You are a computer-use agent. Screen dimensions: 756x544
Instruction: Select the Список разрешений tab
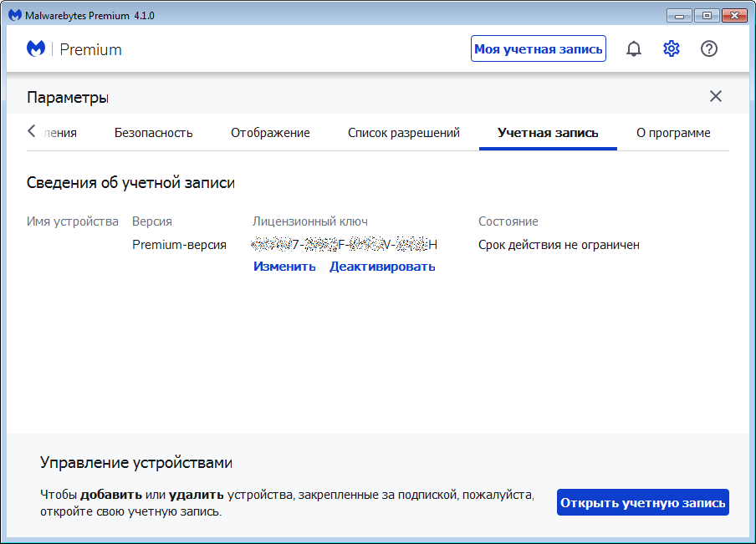(x=404, y=133)
